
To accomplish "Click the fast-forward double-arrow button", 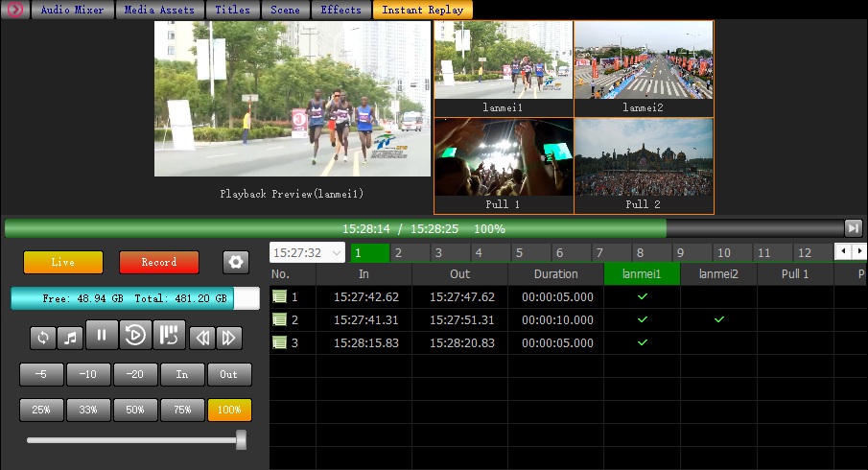I will tap(228, 337).
